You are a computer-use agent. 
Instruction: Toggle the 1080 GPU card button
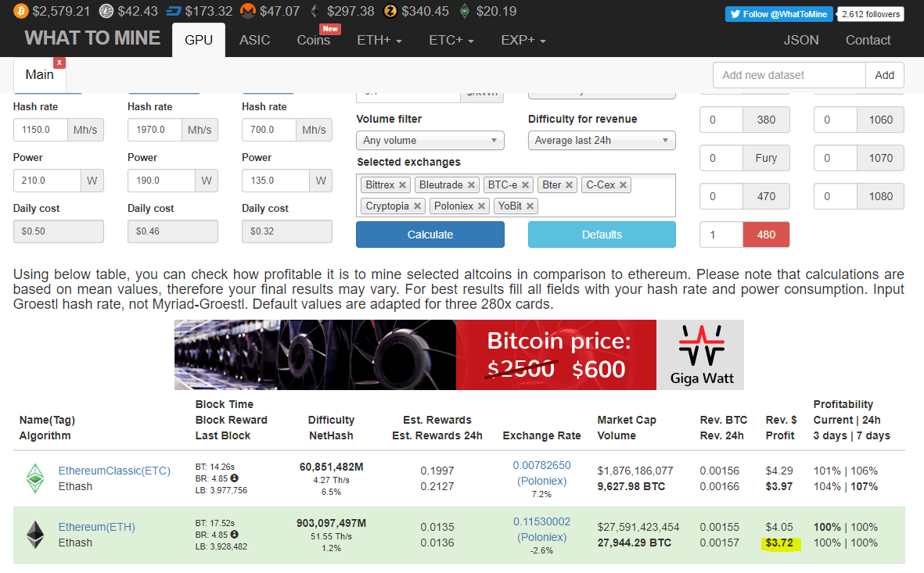[x=880, y=196]
